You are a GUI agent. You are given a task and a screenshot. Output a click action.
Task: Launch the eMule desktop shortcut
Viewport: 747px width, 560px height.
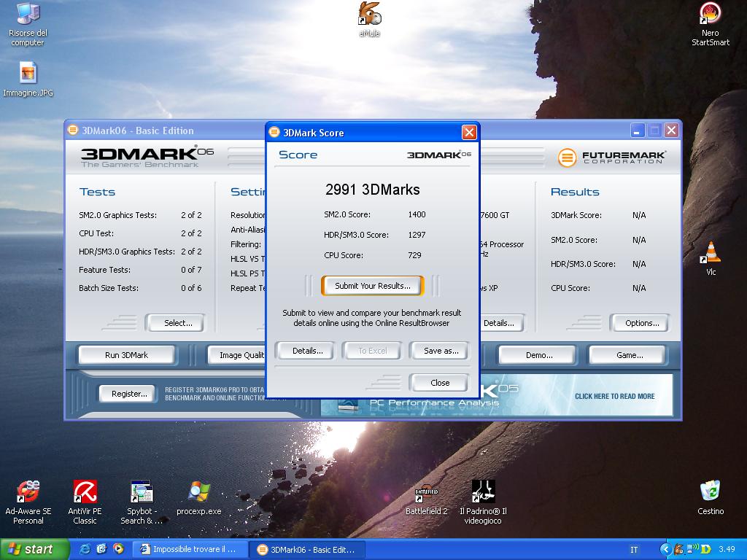[x=369, y=19]
